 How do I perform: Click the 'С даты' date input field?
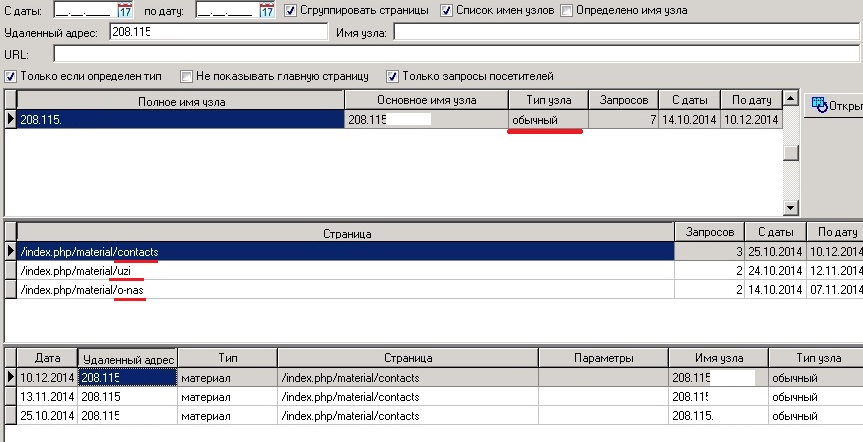(86, 10)
